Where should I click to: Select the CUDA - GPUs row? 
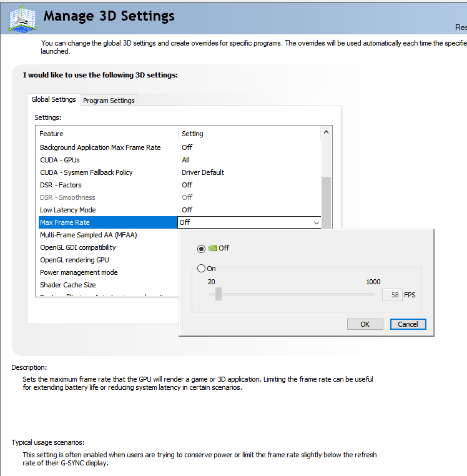click(180, 160)
